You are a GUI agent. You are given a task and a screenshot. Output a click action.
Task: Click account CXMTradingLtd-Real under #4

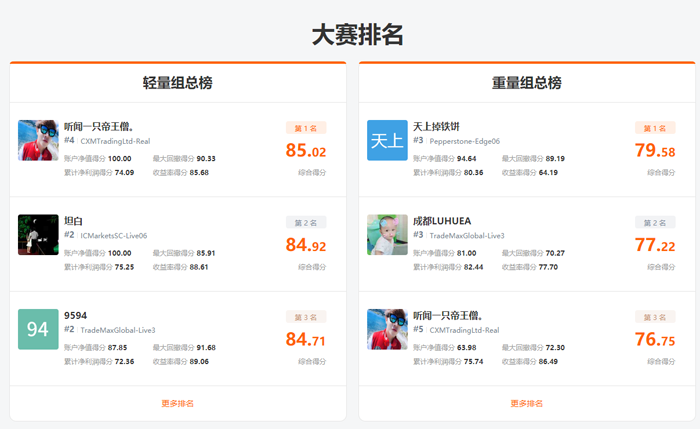click(115, 141)
